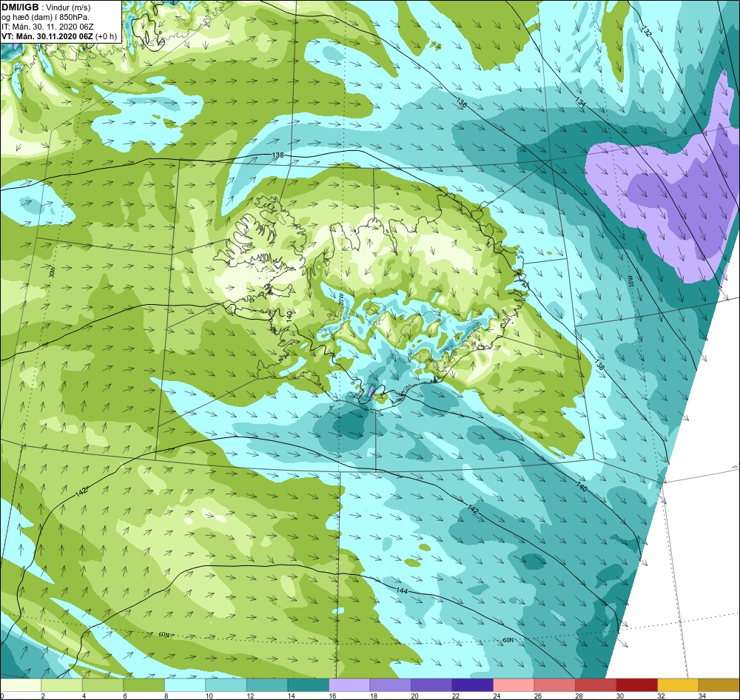Click the 132 contour label
This screenshot has width=740, height=700.
click(x=647, y=32)
